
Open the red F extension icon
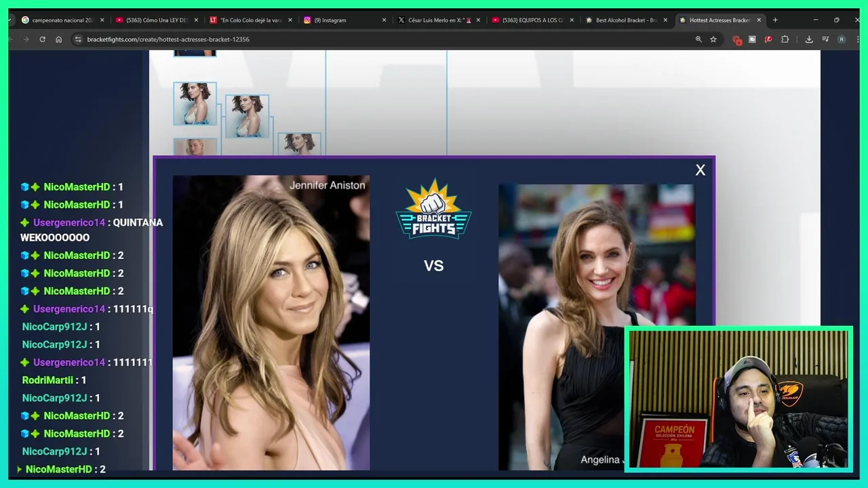tap(768, 39)
